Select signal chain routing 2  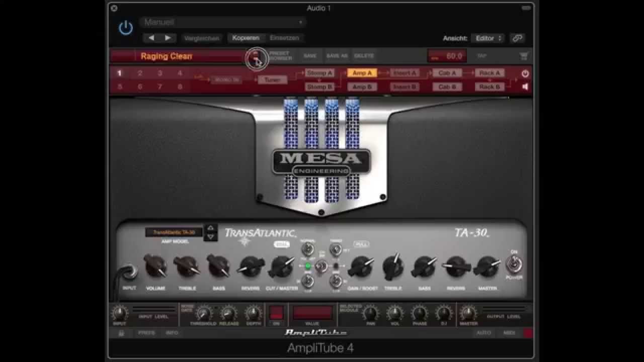[140, 73]
